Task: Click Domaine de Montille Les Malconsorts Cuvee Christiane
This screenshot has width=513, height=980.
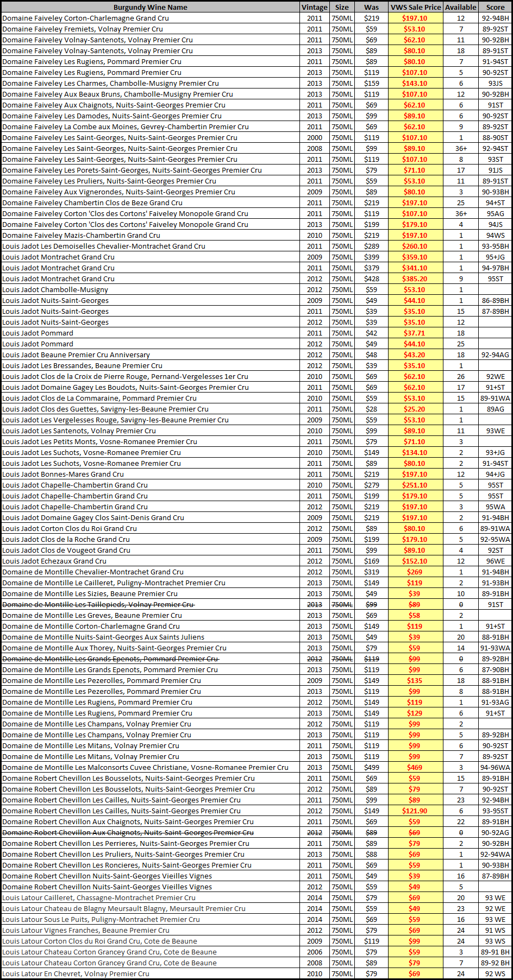Action: [x=145, y=768]
